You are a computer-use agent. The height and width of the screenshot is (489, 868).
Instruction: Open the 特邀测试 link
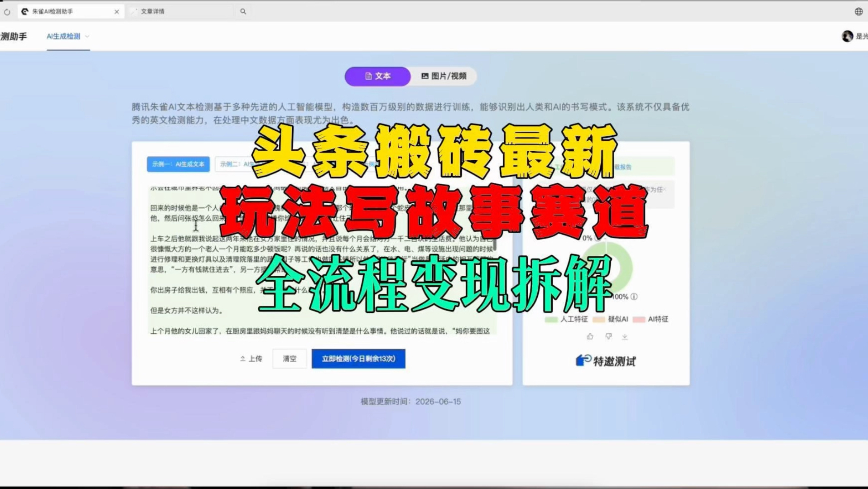pyautogui.click(x=606, y=361)
